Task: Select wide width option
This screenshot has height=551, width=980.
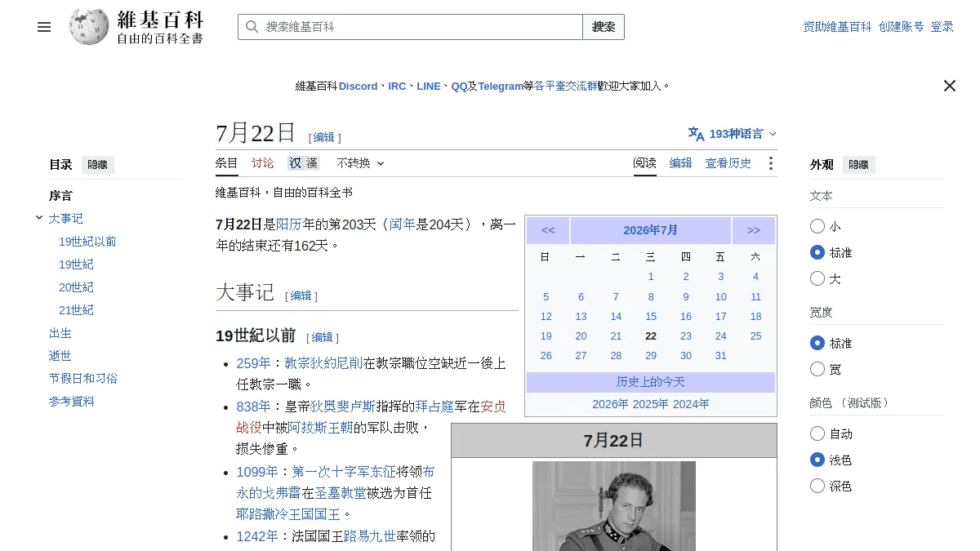Action: (817, 369)
